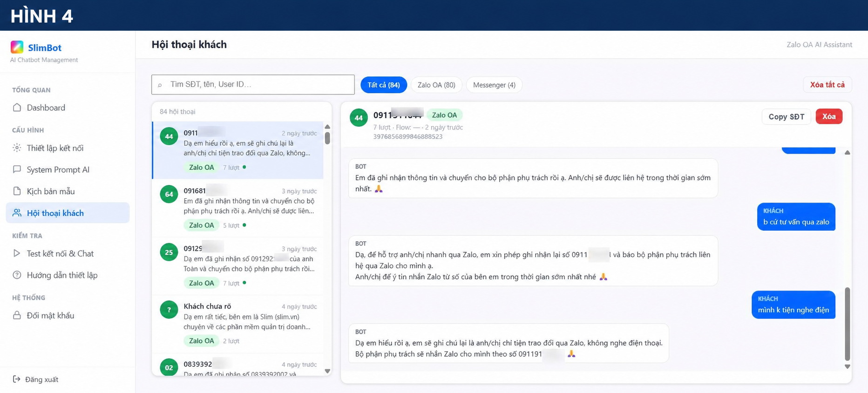Click the "84 hội thoại" count label
Image resolution: width=868 pixels, height=393 pixels.
[x=177, y=112]
